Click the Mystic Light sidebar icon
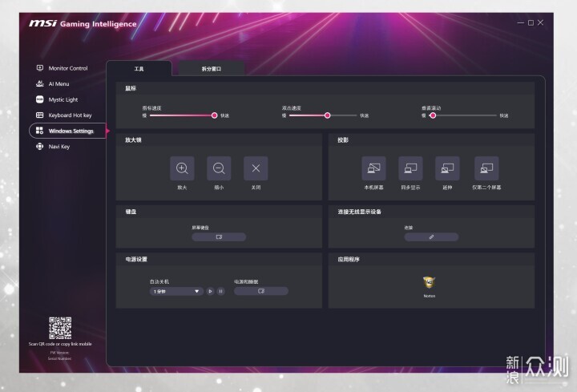577x392 pixels. coord(40,99)
